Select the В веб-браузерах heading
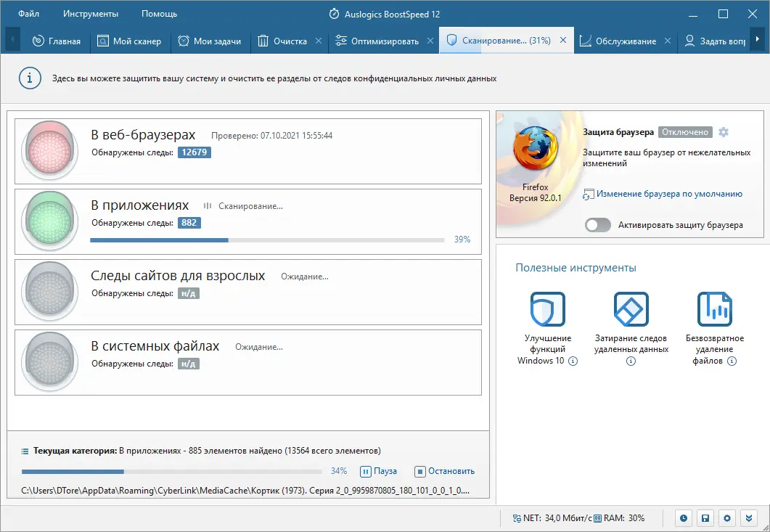Viewport: 770px width, 532px height. pyautogui.click(x=144, y=134)
